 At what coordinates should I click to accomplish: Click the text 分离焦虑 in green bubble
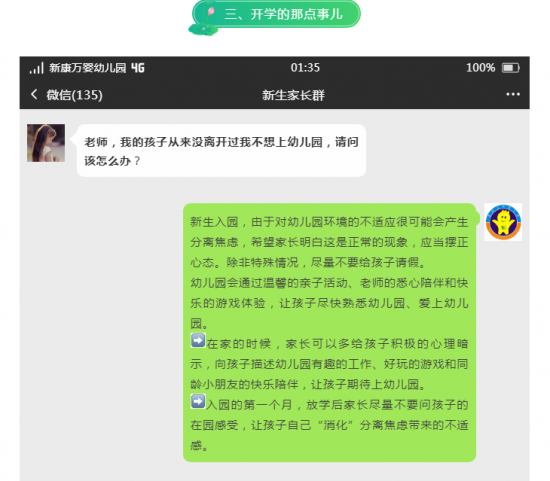point(214,242)
